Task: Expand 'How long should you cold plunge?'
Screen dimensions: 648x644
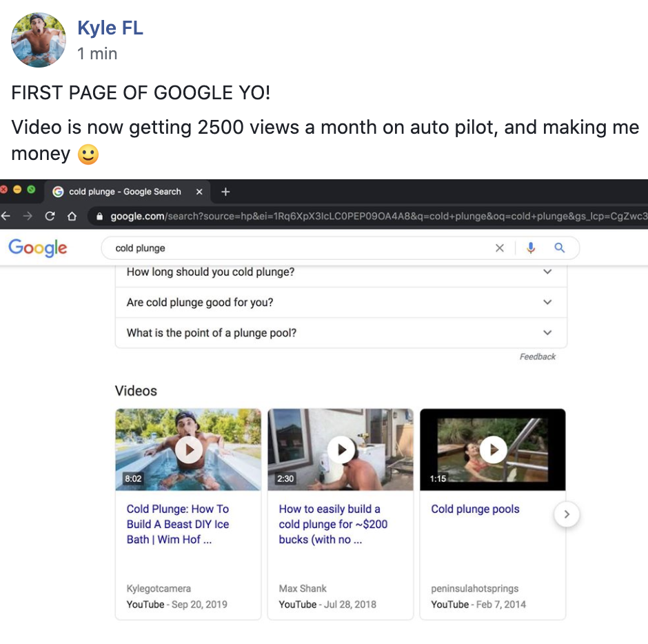Action: click(547, 272)
